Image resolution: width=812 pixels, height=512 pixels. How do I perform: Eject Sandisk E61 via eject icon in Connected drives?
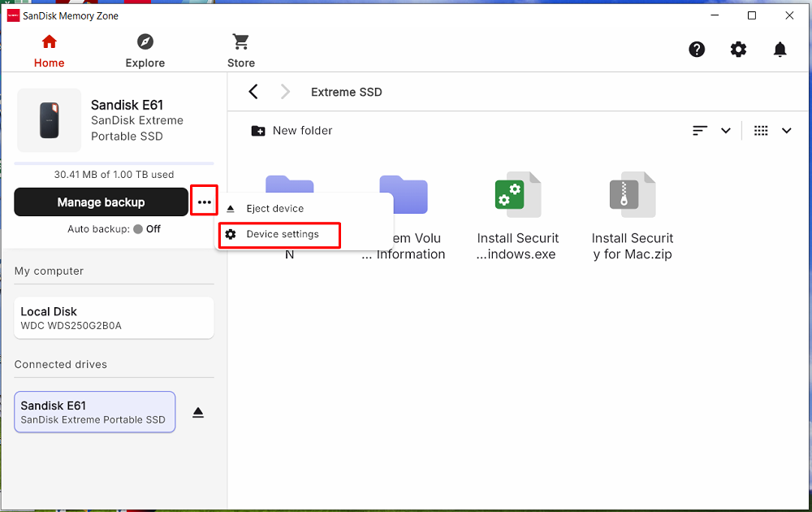tap(198, 413)
